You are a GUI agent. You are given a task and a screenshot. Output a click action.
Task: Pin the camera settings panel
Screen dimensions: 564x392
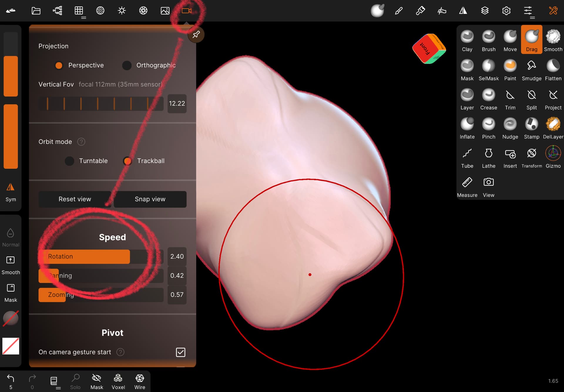click(196, 35)
